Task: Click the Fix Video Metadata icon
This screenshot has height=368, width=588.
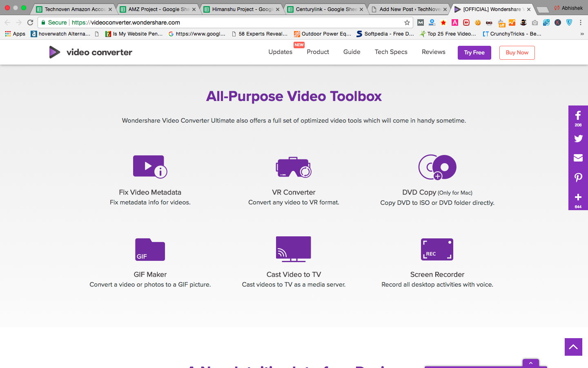Action: click(150, 166)
